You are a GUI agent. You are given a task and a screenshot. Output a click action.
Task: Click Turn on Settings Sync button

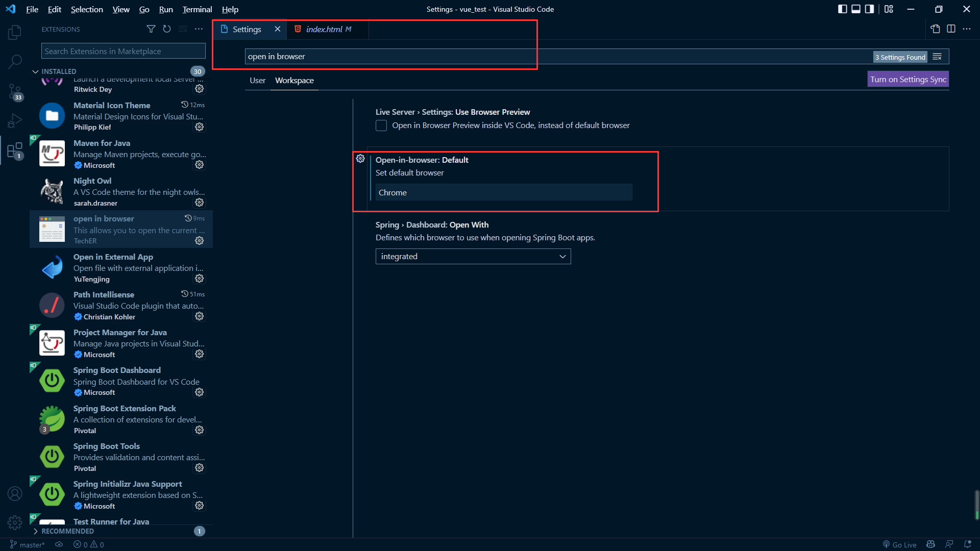pyautogui.click(x=908, y=80)
